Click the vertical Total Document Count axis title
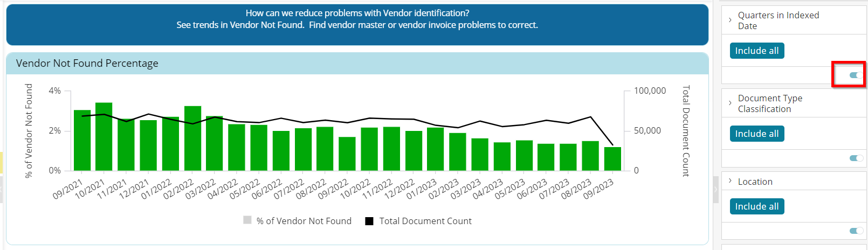 pos(686,131)
